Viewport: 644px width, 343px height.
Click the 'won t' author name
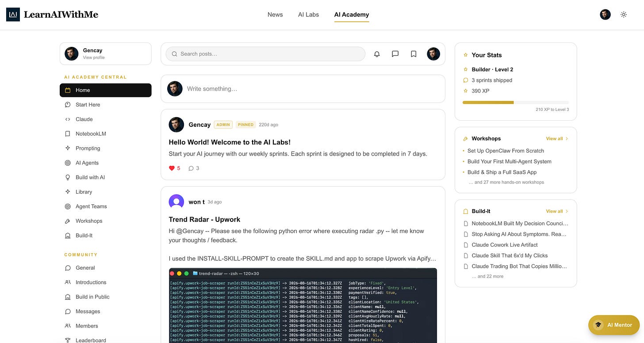(x=196, y=202)
